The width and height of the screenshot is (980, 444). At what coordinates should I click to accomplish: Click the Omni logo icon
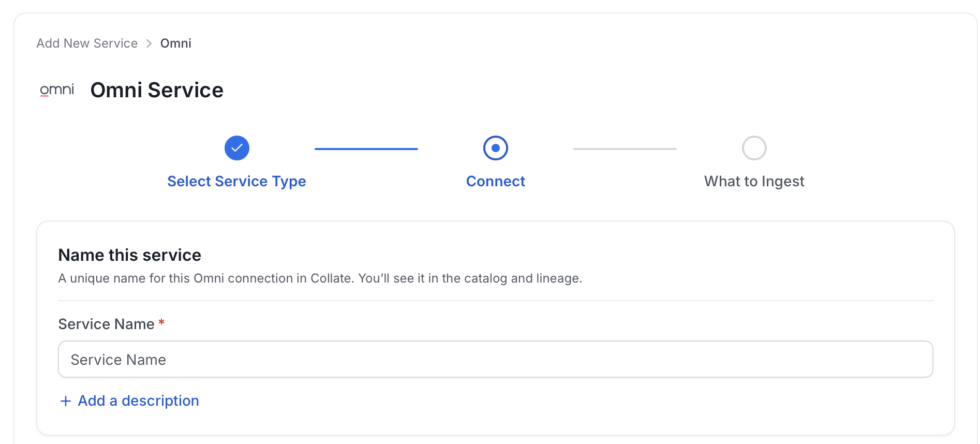coord(57,90)
